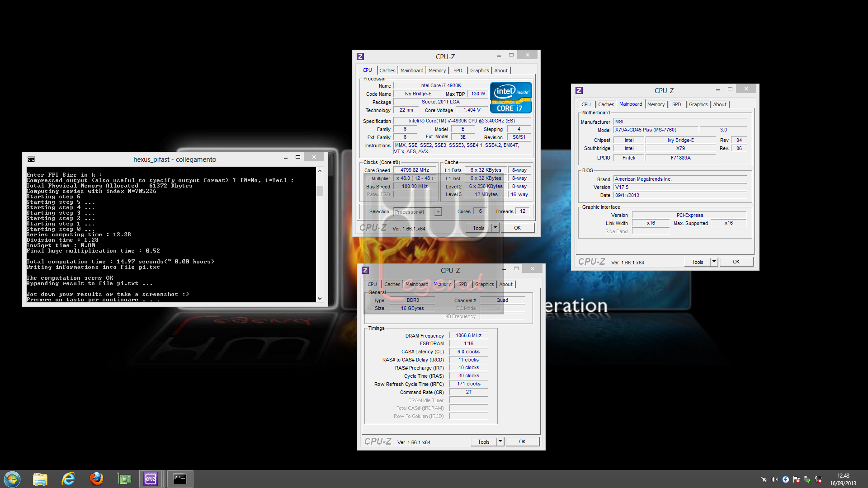
Task: Click OK in the processor CPU-Z window
Action: coord(518,228)
